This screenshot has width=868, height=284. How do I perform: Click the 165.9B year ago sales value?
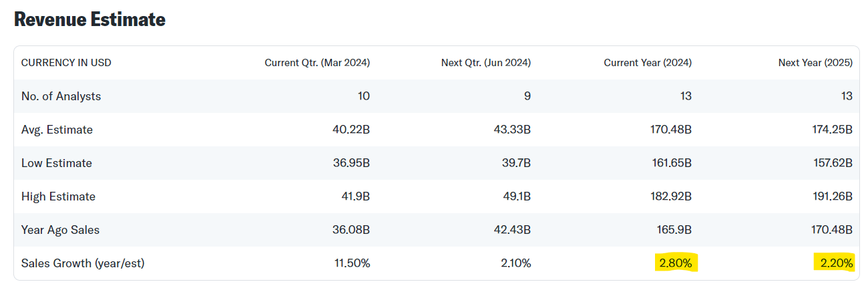click(673, 230)
